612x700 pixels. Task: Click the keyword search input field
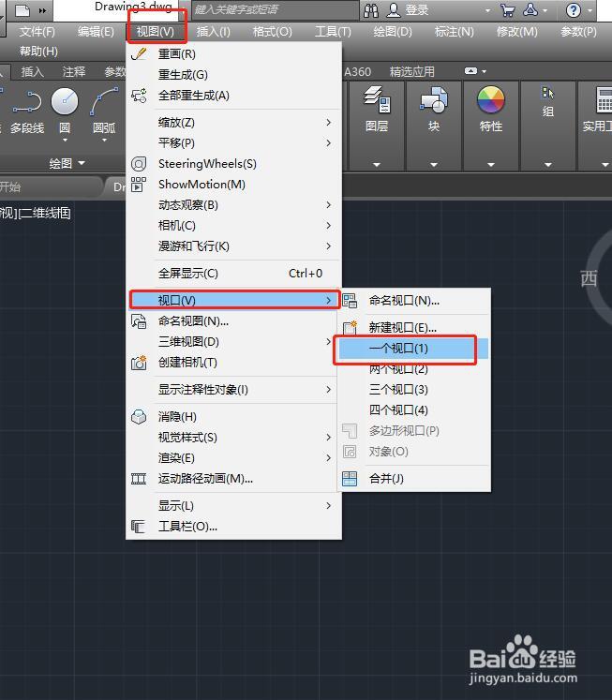275,9
